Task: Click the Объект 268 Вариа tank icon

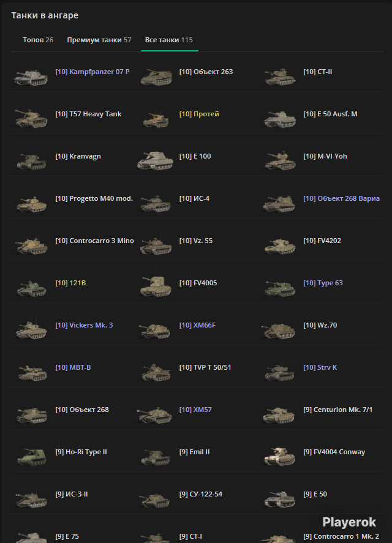Action: (x=280, y=203)
